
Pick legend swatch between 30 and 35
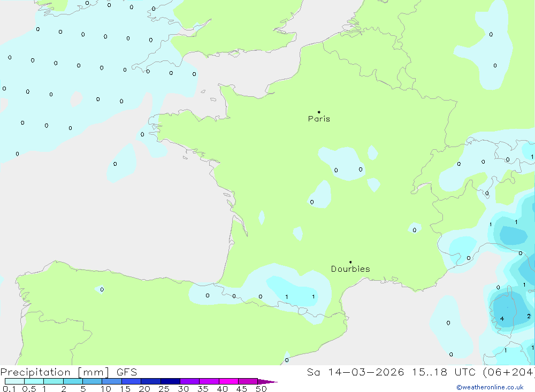pos(190,381)
